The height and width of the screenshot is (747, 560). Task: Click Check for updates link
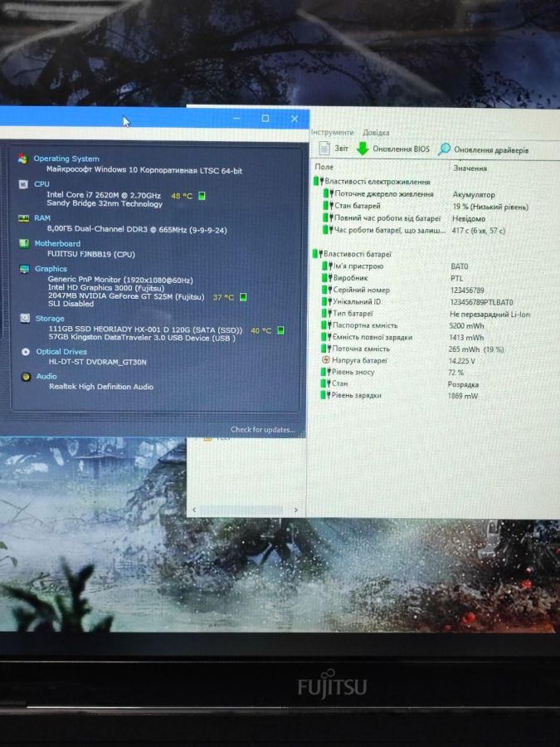pyautogui.click(x=263, y=430)
